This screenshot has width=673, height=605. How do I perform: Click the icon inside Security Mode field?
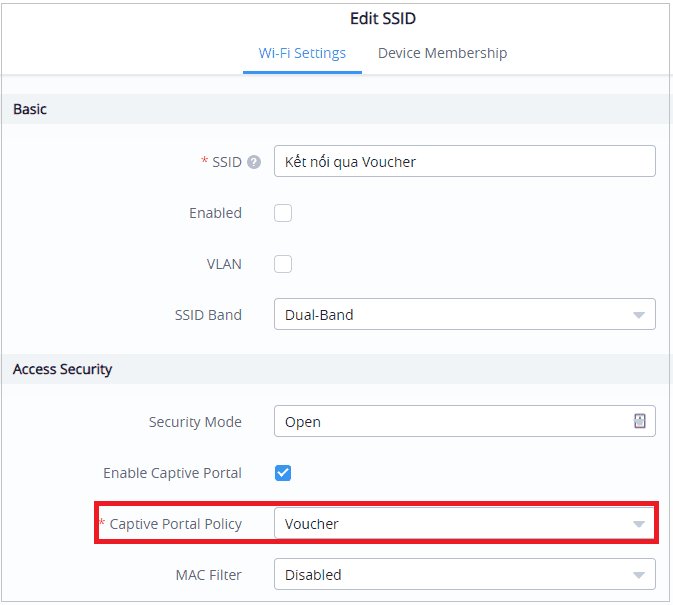click(639, 422)
